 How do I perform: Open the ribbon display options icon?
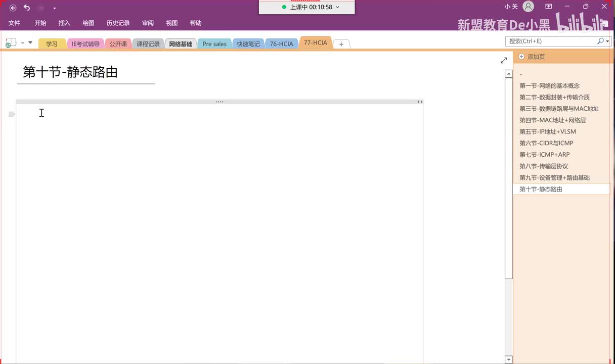coord(548,7)
